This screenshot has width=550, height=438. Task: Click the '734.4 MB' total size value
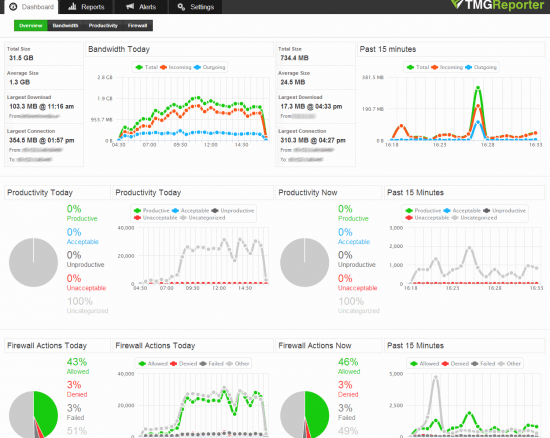coord(295,58)
